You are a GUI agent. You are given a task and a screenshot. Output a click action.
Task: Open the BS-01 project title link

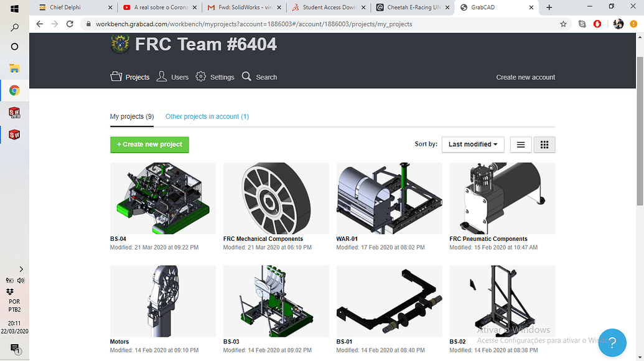point(344,342)
